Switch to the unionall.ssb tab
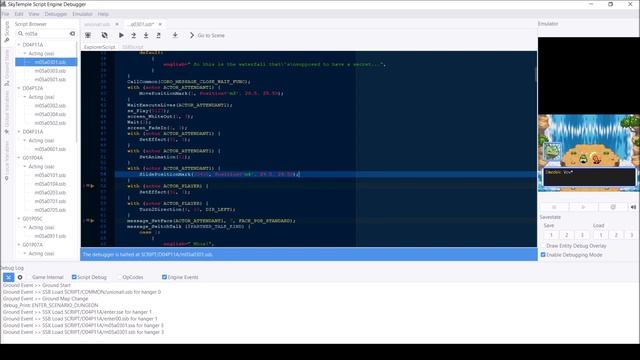 pos(97,24)
